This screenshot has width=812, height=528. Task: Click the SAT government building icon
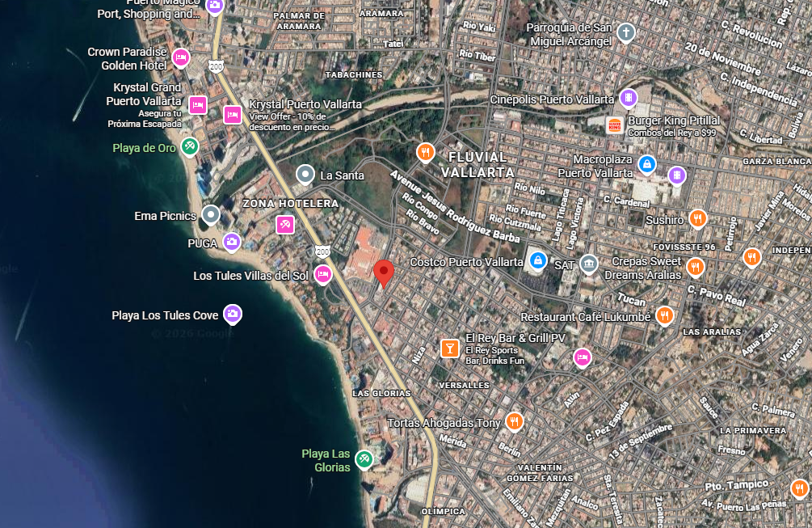589,264
